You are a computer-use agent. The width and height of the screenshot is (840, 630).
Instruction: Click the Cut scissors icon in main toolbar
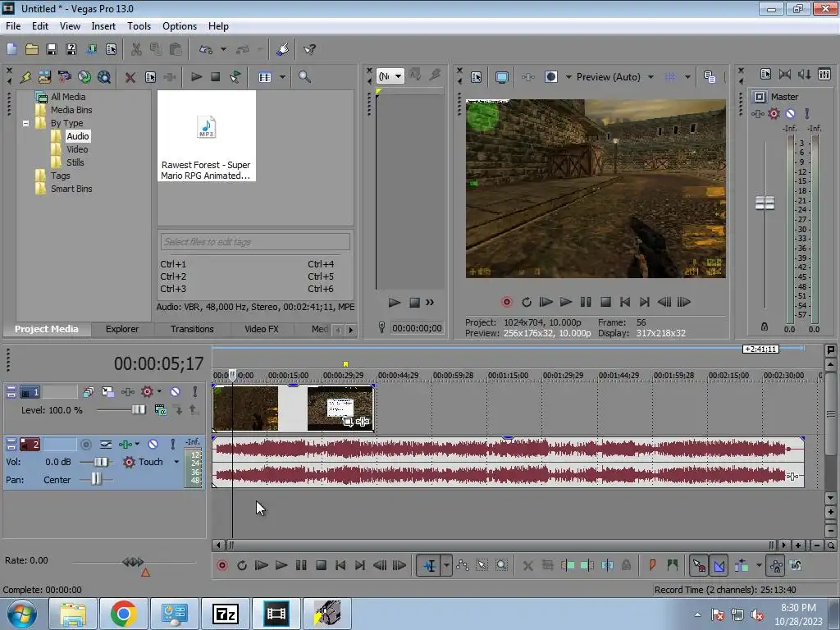coord(136,49)
